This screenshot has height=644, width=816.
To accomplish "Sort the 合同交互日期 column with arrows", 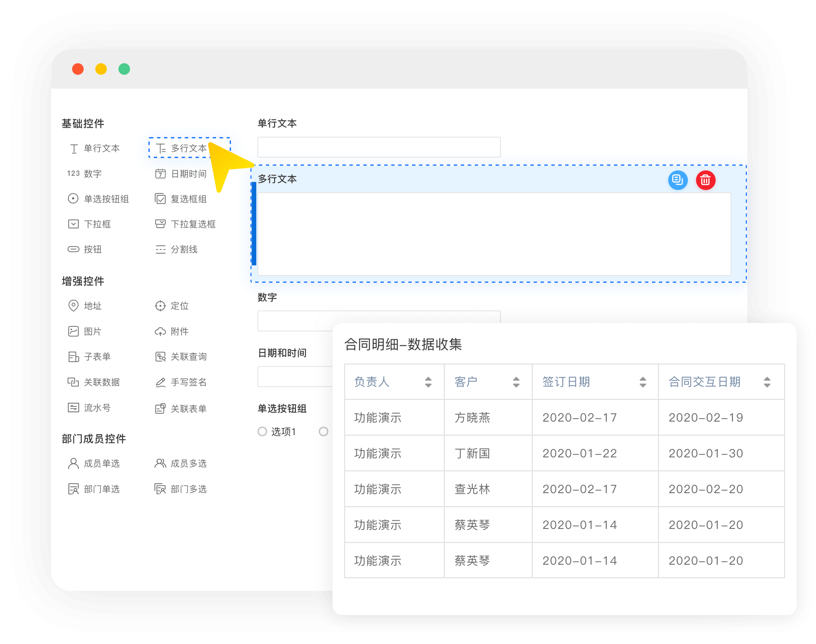I will [x=767, y=382].
